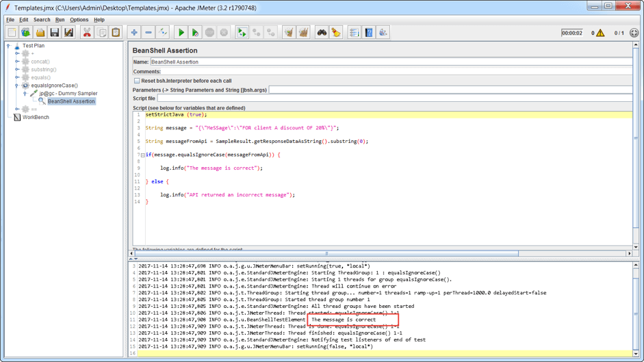Open the Edit menu
The image size is (644, 362).
pos(24,20)
